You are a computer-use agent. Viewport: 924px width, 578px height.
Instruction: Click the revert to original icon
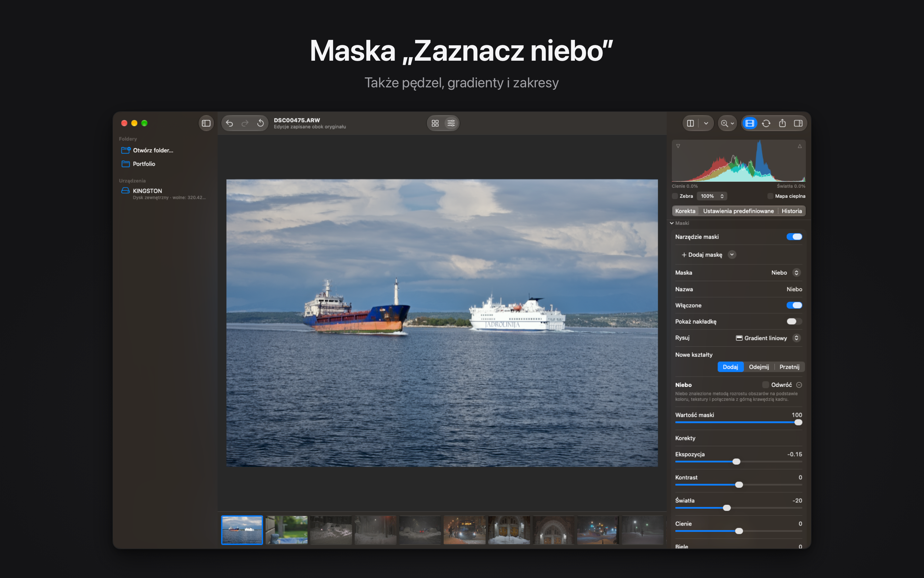(x=261, y=123)
